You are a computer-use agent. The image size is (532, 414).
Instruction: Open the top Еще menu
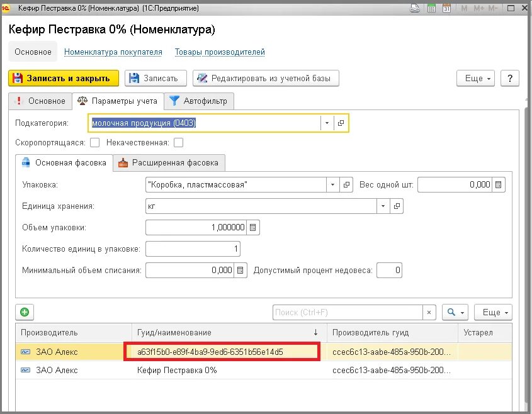click(475, 78)
